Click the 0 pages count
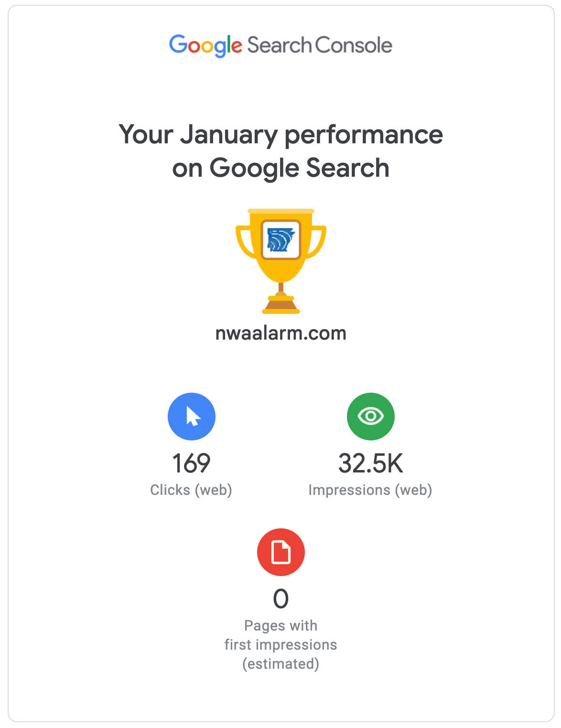 point(281,599)
